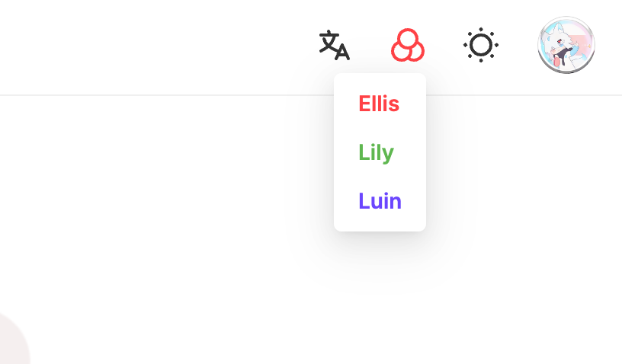Click the red overlapping circles icon

pyautogui.click(x=408, y=46)
